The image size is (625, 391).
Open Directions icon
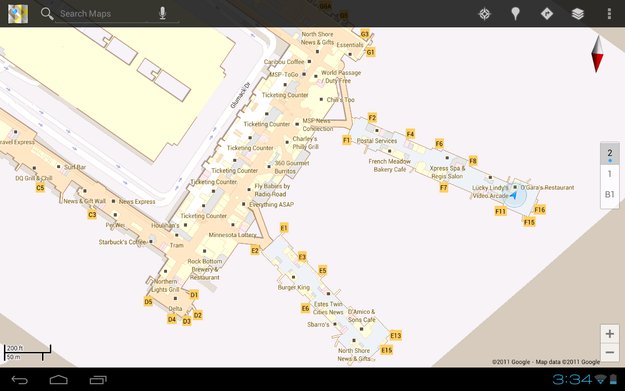click(x=546, y=14)
